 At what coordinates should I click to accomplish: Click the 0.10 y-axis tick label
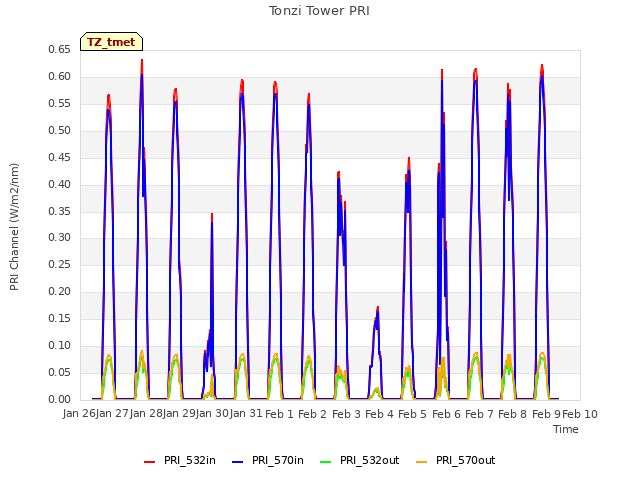coord(59,345)
